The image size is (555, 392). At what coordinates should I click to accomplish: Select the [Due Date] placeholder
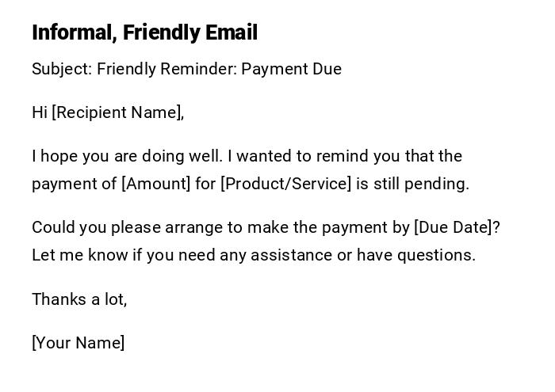point(454,227)
